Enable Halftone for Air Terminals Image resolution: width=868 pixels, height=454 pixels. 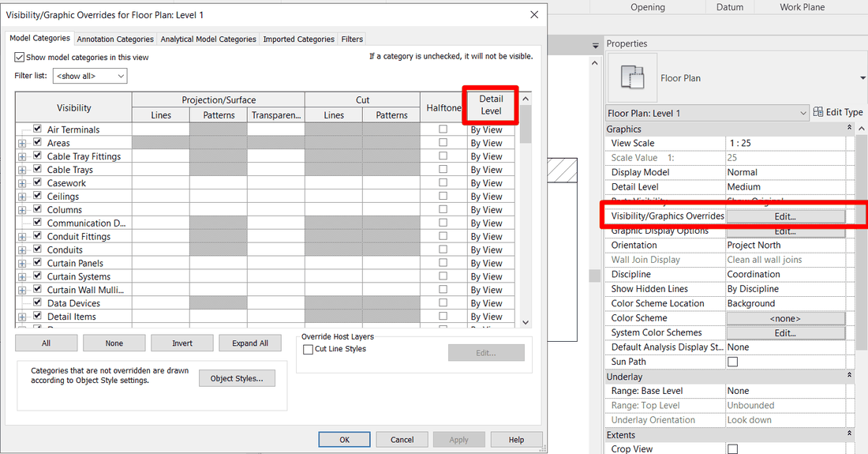443,129
